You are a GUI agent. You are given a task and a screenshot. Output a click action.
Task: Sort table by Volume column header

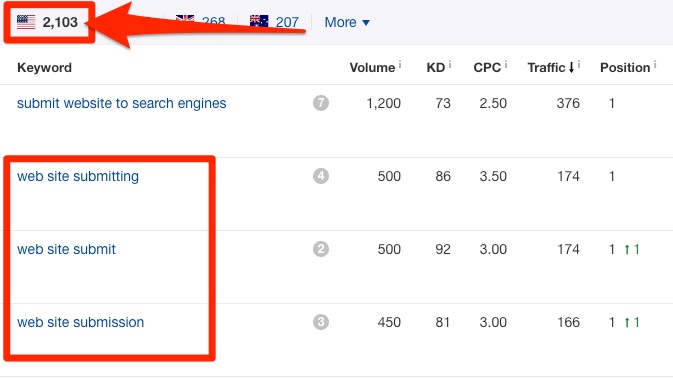(372, 67)
